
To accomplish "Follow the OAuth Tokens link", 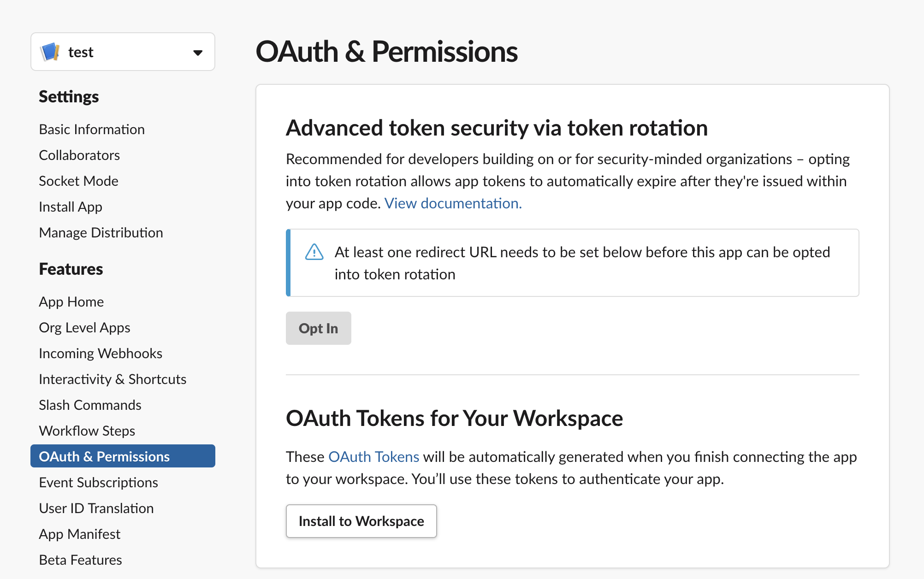I will pos(373,456).
